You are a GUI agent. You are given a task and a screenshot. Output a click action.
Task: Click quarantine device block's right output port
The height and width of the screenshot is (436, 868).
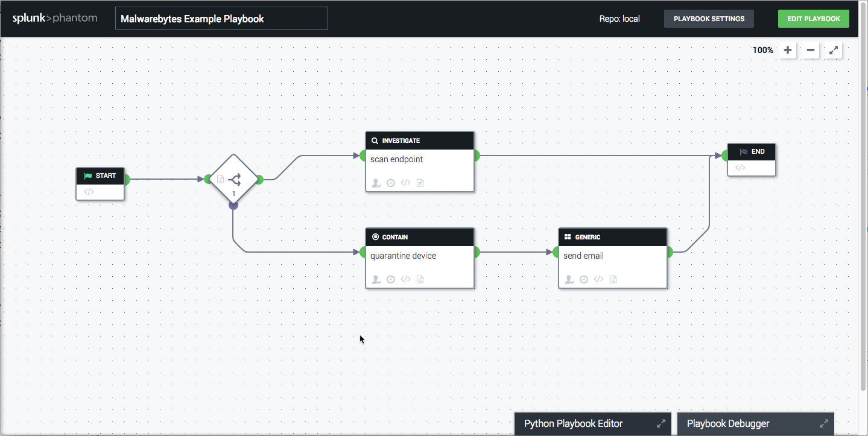(x=476, y=252)
